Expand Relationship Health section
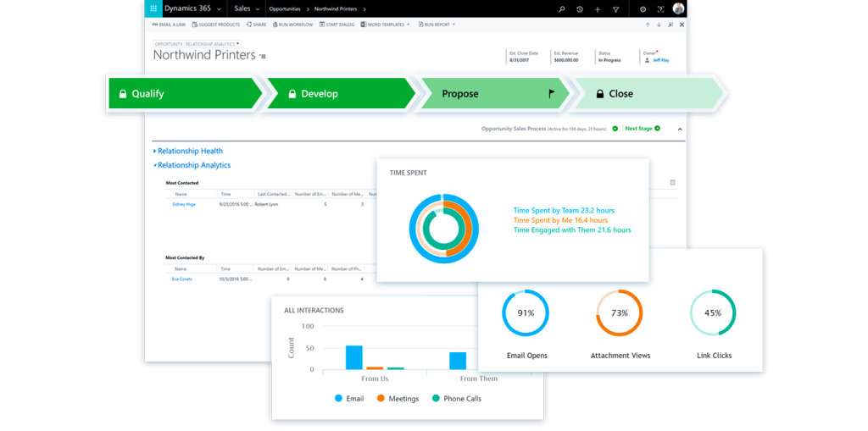 coord(188,151)
